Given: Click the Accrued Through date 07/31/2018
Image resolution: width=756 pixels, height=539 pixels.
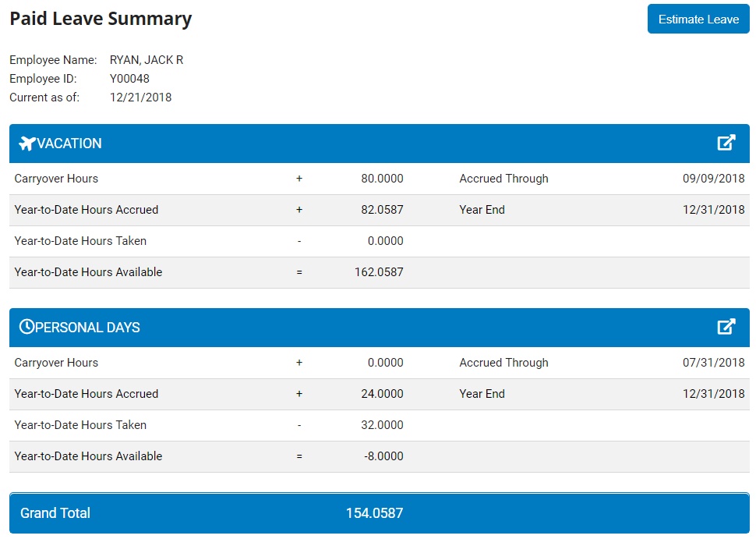Looking at the screenshot, I should pyautogui.click(x=714, y=363).
